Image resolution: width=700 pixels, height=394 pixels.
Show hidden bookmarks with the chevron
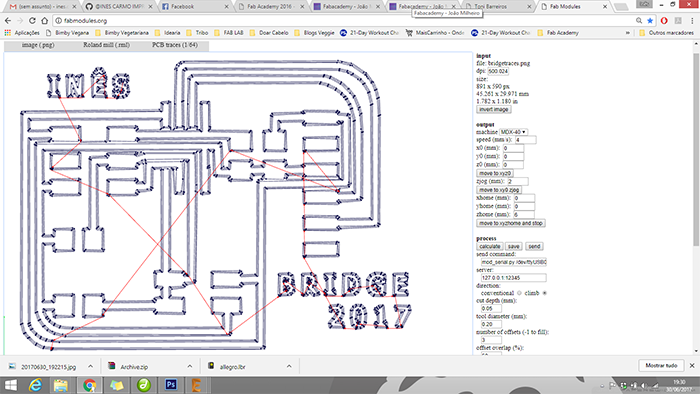pyautogui.click(x=628, y=33)
